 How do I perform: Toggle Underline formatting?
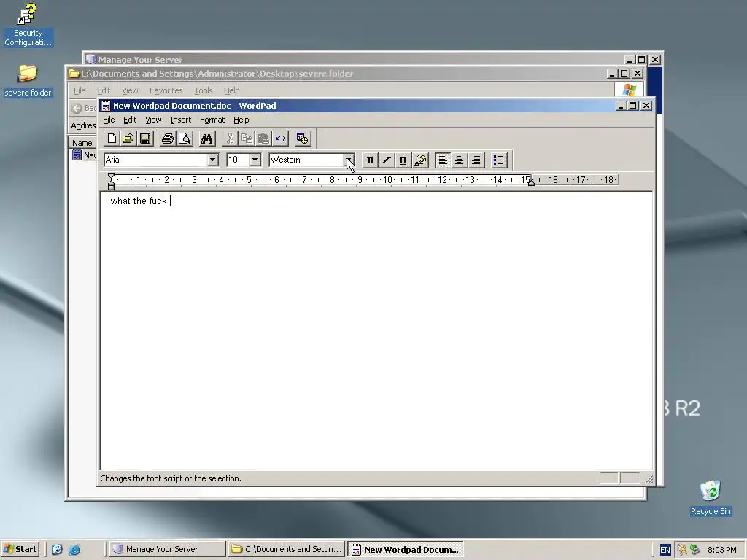tap(403, 160)
